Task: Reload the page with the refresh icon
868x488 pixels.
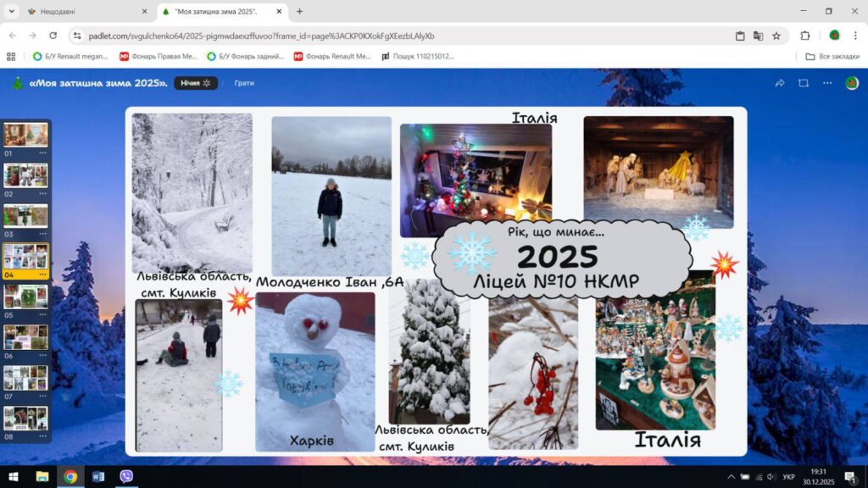Action: 53,36
